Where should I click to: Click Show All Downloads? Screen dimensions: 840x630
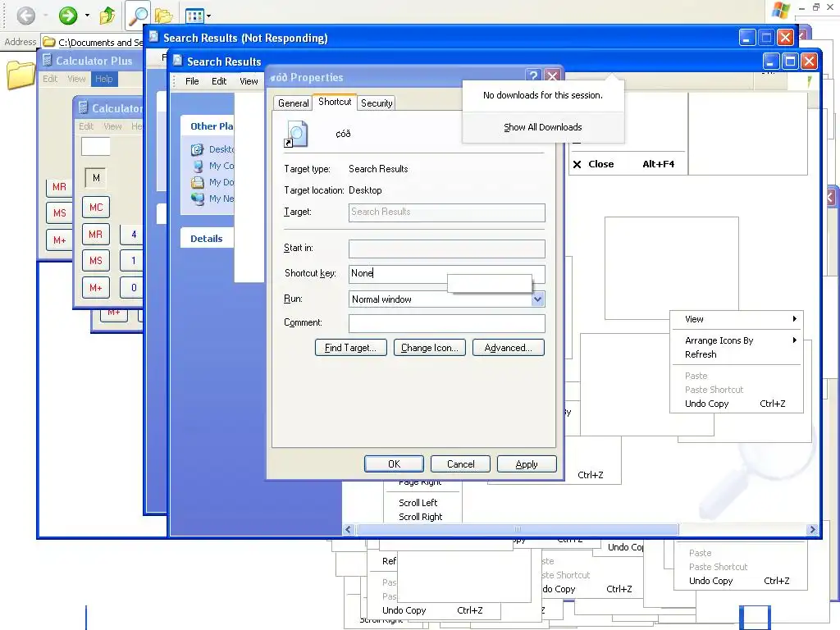tap(543, 127)
